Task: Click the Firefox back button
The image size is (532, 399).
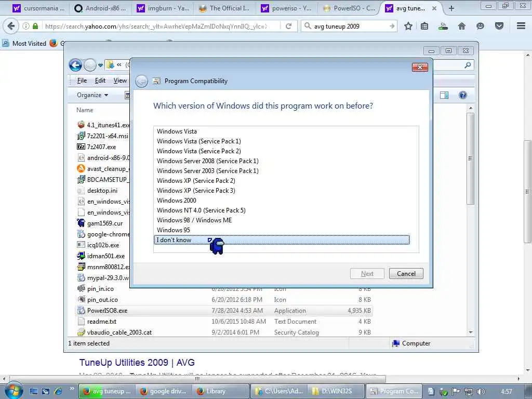Action: pos(11,26)
